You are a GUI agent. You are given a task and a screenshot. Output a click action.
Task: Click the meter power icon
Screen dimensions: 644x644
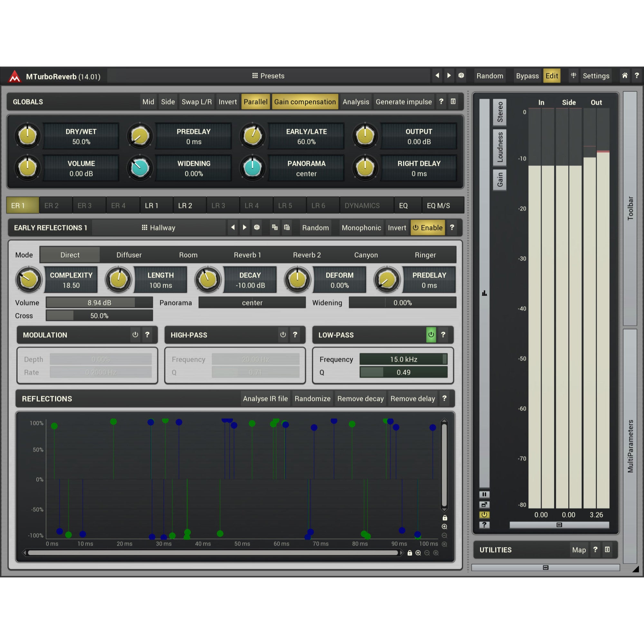click(x=484, y=515)
